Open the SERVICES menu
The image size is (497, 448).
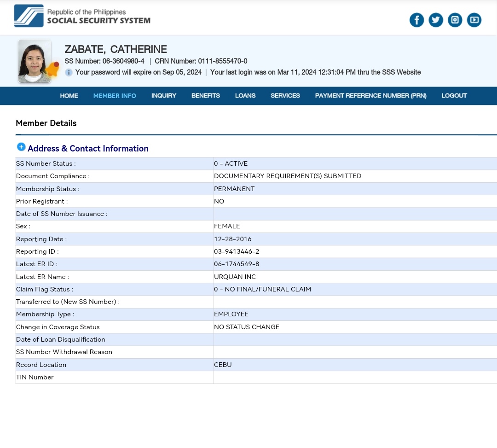[285, 96]
